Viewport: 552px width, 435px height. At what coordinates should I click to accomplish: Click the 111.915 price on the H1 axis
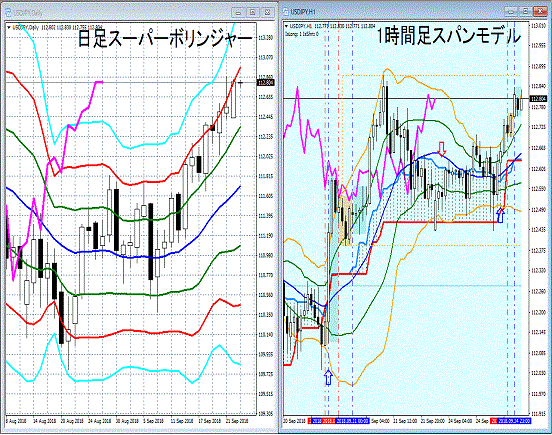539,414
